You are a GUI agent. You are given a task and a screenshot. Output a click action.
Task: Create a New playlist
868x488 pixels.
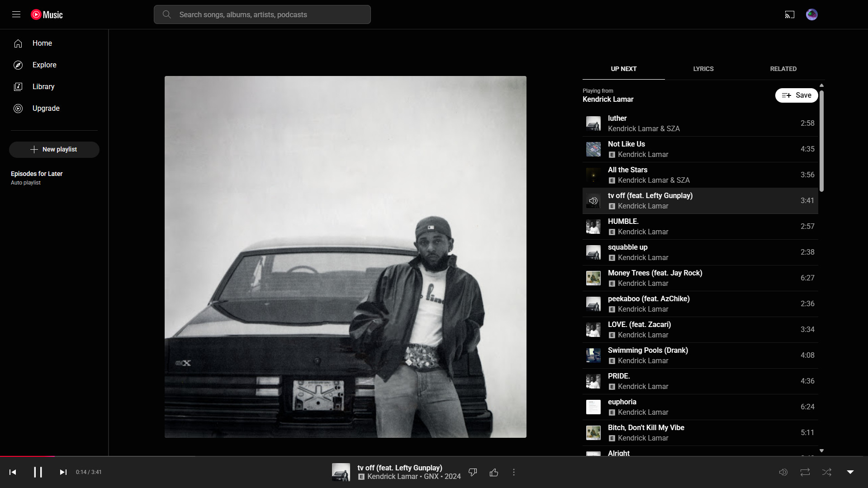pos(54,150)
